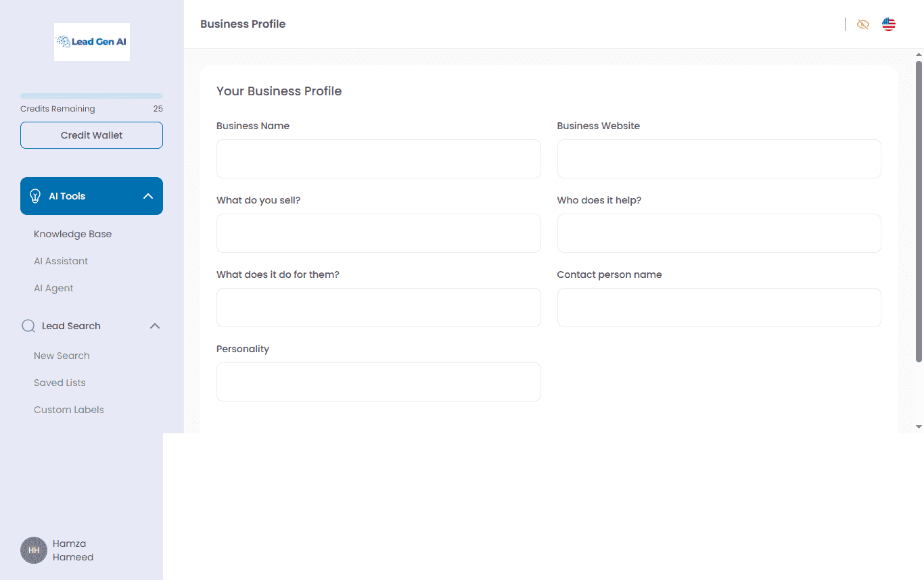Select Knowledge Base from the sidebar

72,233
